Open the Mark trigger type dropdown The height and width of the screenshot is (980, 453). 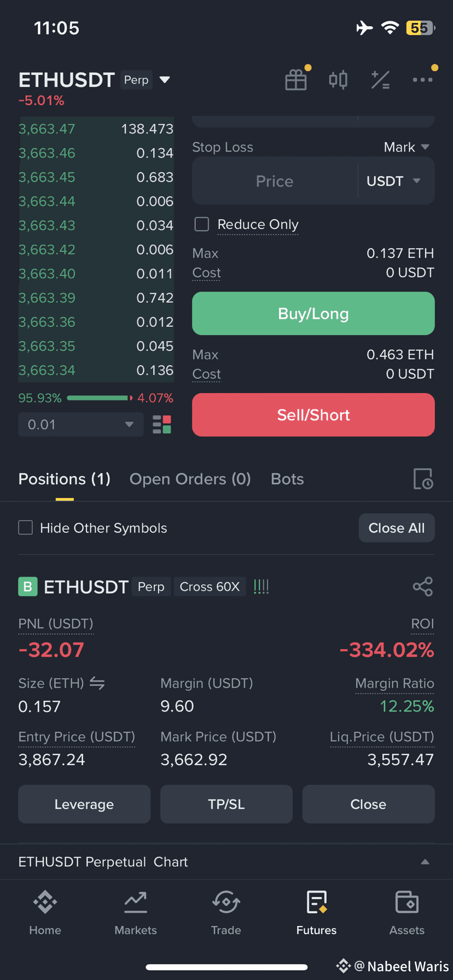coord(406,147)
